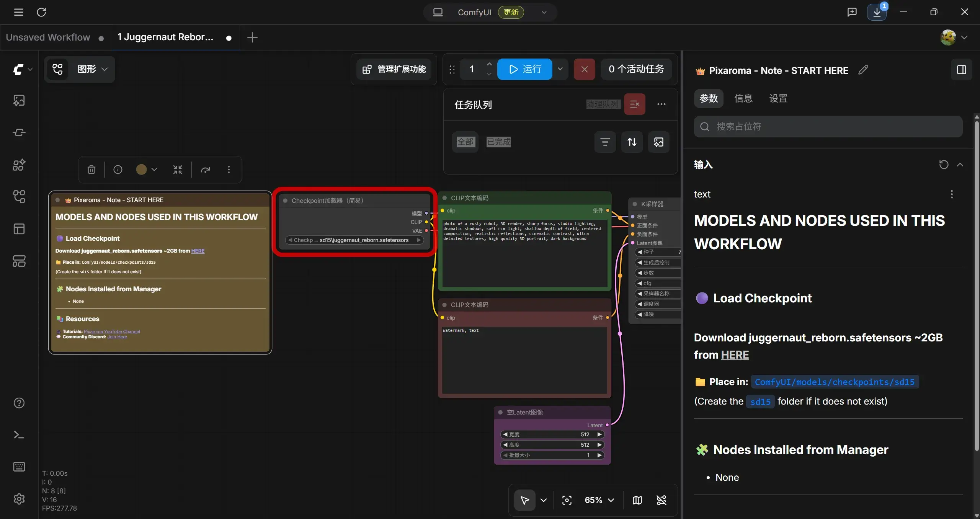Click the sort arrows icon in queue

pyautogui.click(x=632, y=142)
